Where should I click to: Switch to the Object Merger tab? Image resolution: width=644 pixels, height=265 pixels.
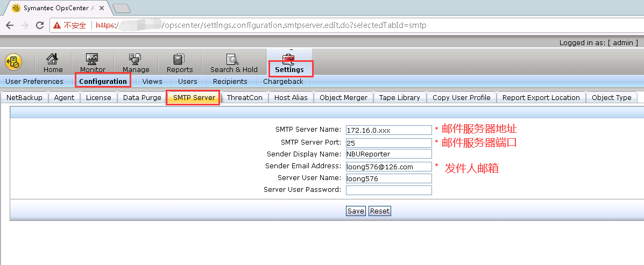point(343,98)
